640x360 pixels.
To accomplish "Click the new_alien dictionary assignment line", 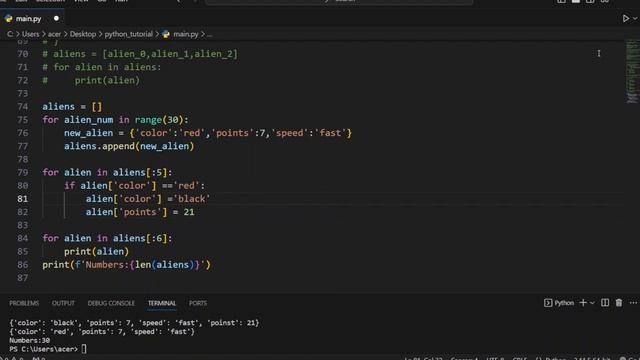I will pyautogui.click(x=208, y=133).
